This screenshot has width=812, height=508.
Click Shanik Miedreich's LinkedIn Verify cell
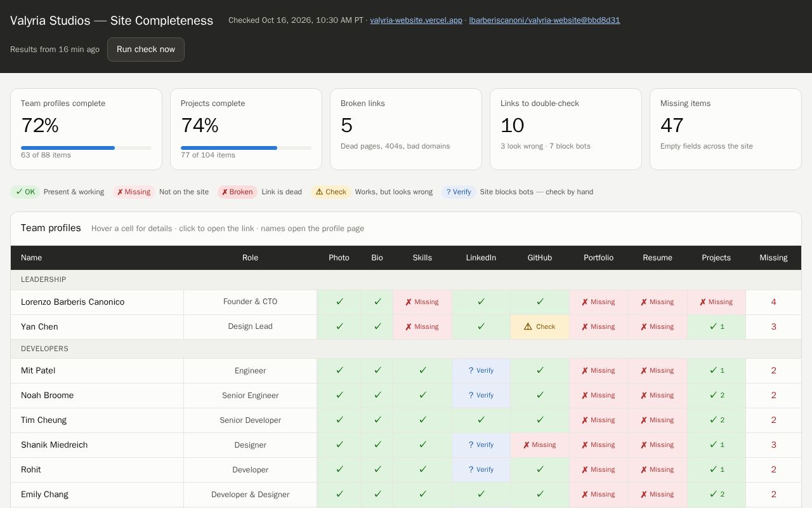[481, 445]
